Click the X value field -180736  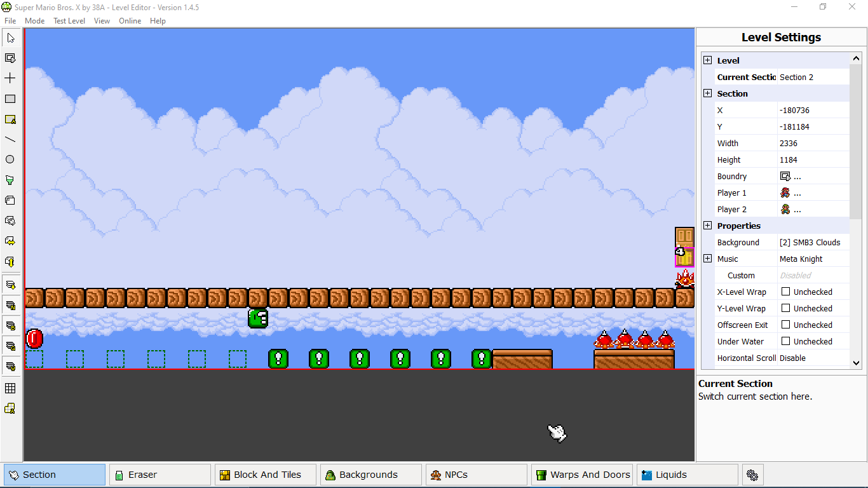click(x=813, y=110)
